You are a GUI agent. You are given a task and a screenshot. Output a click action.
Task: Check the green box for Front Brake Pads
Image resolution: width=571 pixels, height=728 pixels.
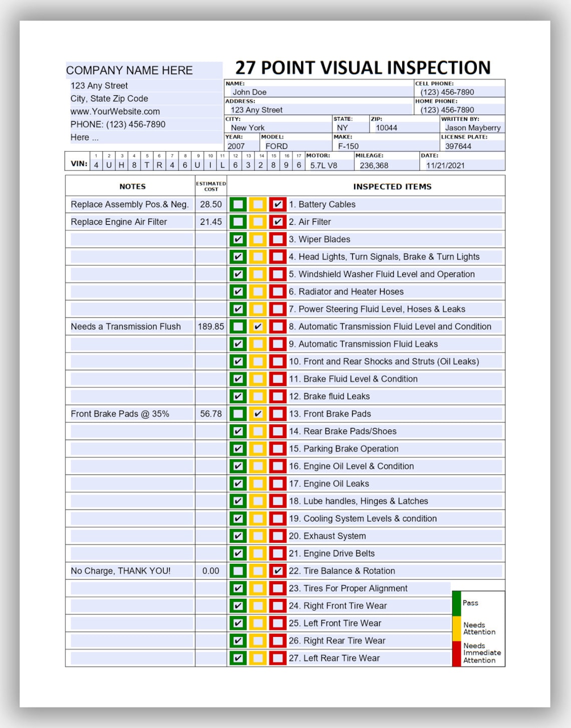[237, 414]
